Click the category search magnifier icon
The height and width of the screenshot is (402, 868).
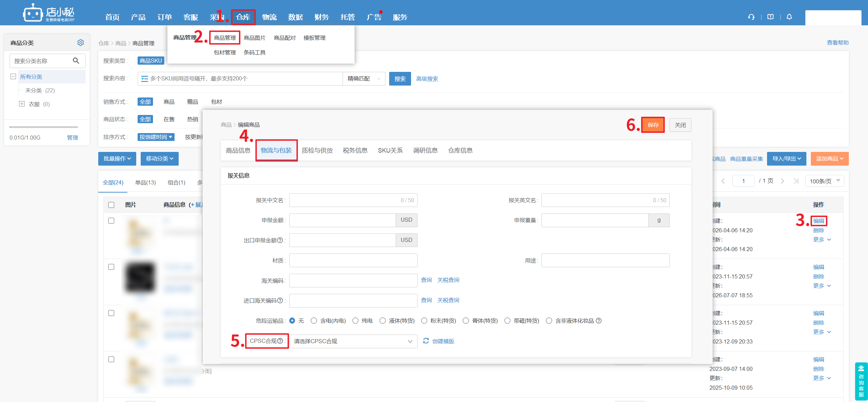(76, 61)
